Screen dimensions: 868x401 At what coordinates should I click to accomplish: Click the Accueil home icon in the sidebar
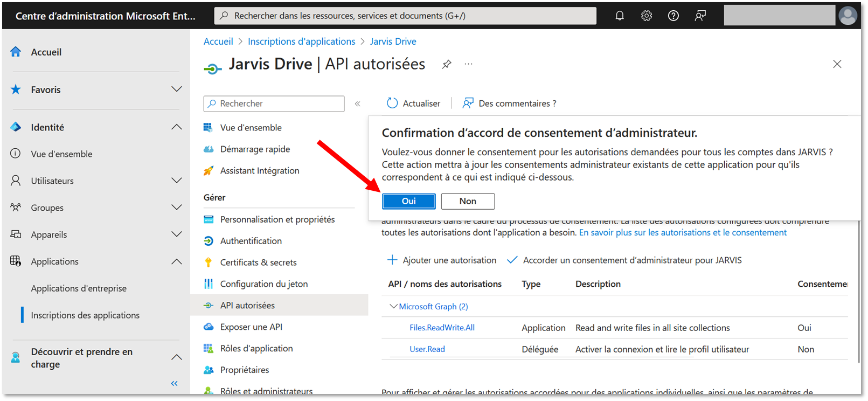click(x=16, y=52)
